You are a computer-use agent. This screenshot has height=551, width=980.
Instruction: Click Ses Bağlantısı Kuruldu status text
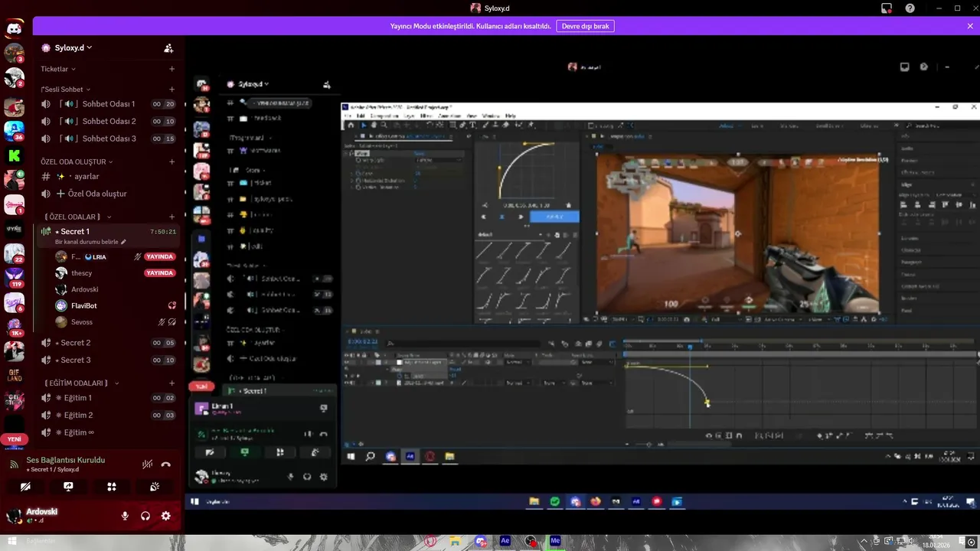(x=66, y=460)
